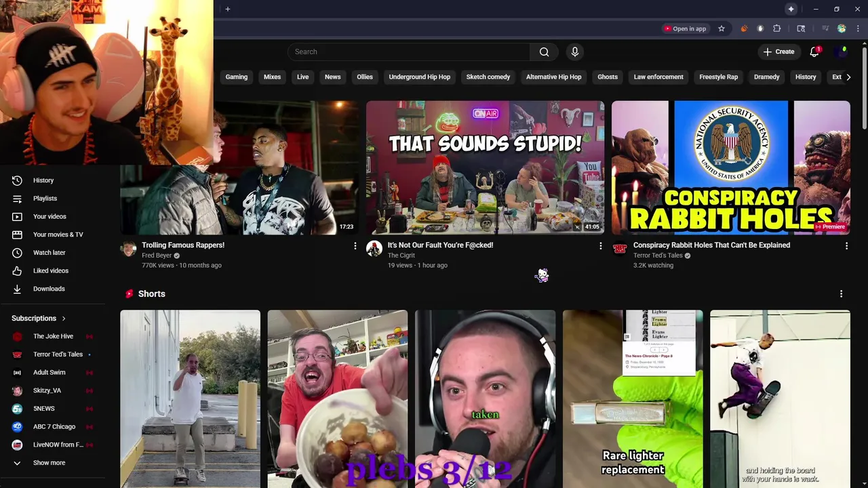Open the Rare lighter replacement short
Viewport: 868px width, 488px height.
coord(633,399)
